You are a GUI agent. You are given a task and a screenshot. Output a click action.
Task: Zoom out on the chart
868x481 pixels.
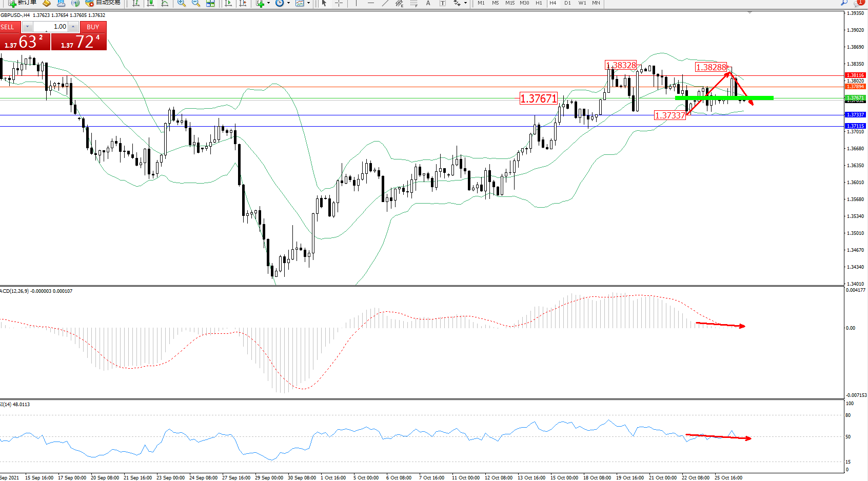pyautogui.click(x=195, y=3)
